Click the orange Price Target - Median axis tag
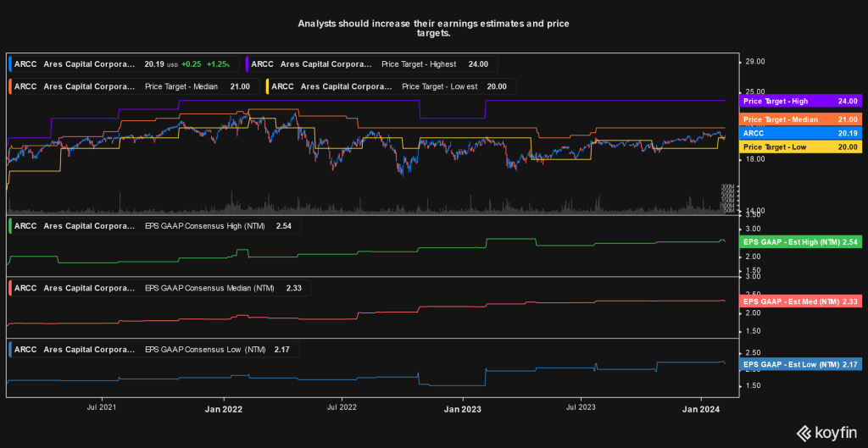Image resolution: width=868 pixels, height=448 pixels. [796, 118]
